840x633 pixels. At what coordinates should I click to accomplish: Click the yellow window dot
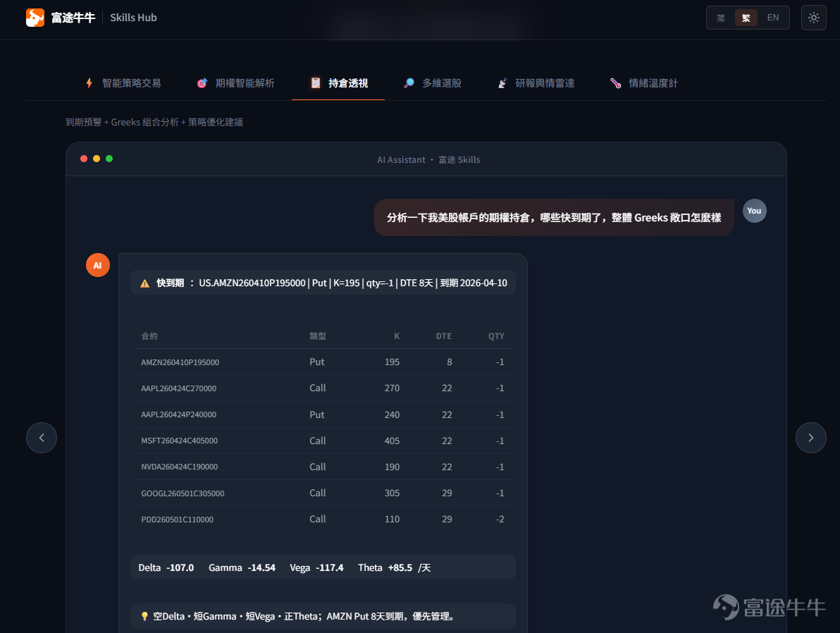point(97,159)
